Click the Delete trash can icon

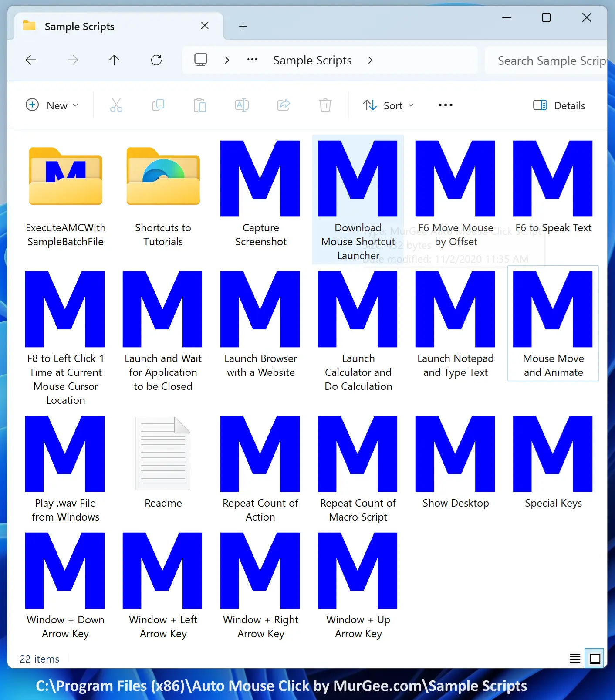[x=325, y=105]
